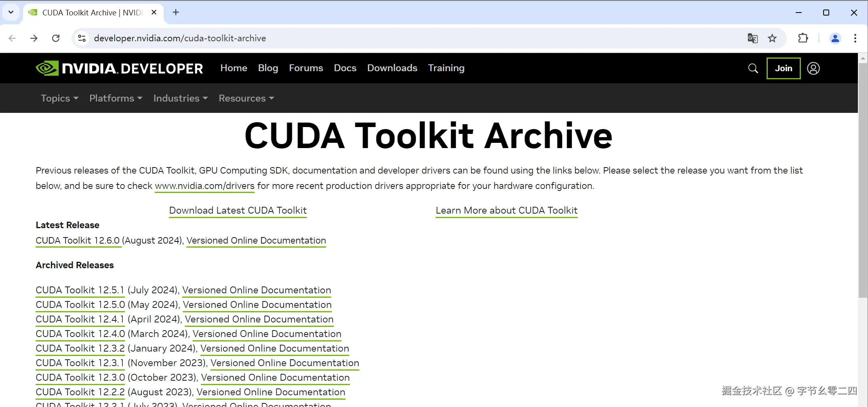Open CUDA Toolkit 12.3.2 link

pyautogui.click(x=80, y=348)
